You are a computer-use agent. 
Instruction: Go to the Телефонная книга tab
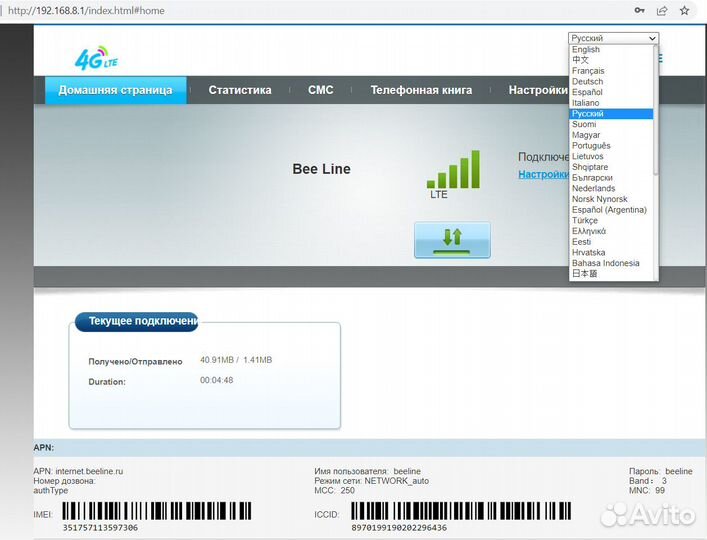tap(421, 90)
